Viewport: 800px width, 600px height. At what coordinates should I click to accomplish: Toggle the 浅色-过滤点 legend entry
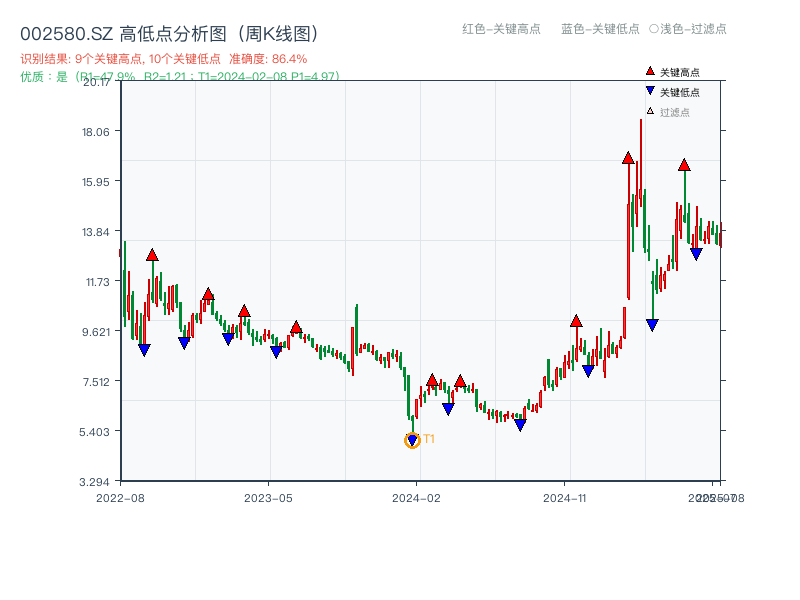click(690, 29)
